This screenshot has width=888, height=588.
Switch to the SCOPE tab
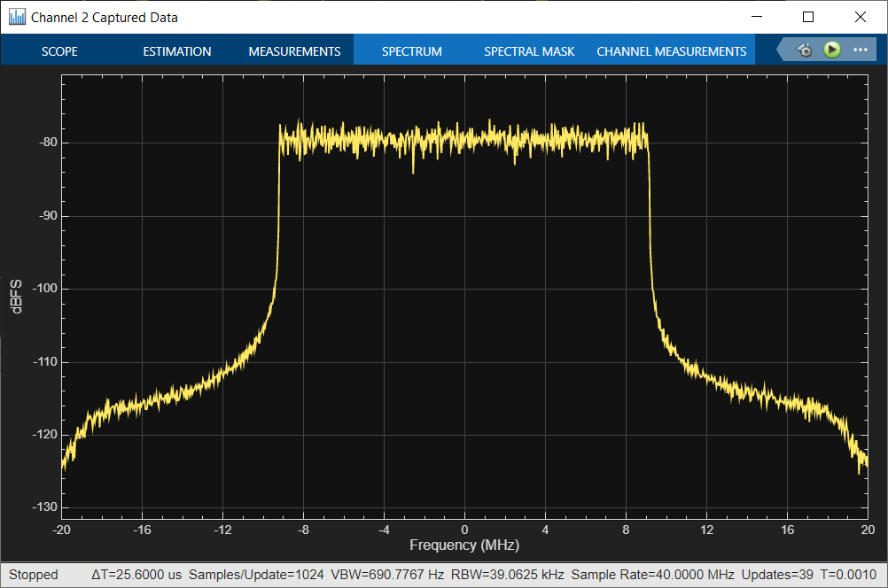tap(59, 51)
